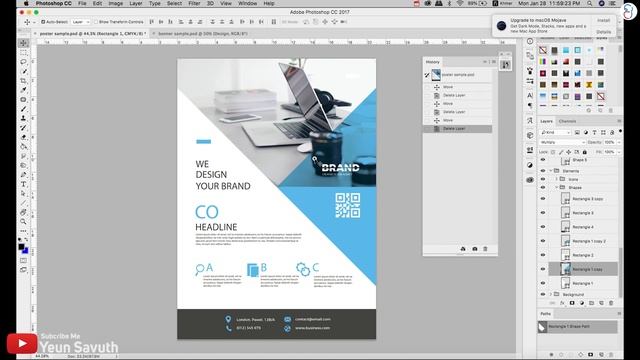The height and width of the screenshot is (360, 640).
Task: Create new adjustment layer icon
Action: [582, 303]
